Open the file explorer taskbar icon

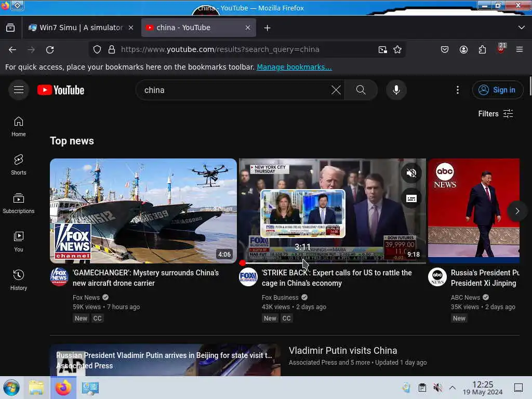[x=36, y=388]
